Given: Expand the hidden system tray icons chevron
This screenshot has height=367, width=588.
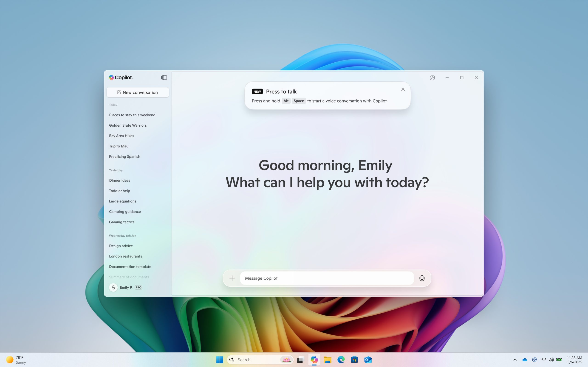Looking at the screenshot, I should pos(515,360).
